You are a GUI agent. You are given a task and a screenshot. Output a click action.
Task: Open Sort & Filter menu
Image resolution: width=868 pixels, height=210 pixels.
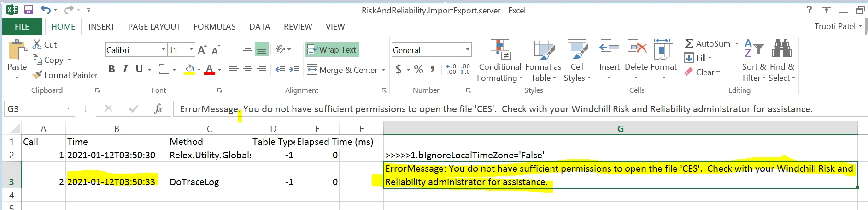click(x=754, y=61)
